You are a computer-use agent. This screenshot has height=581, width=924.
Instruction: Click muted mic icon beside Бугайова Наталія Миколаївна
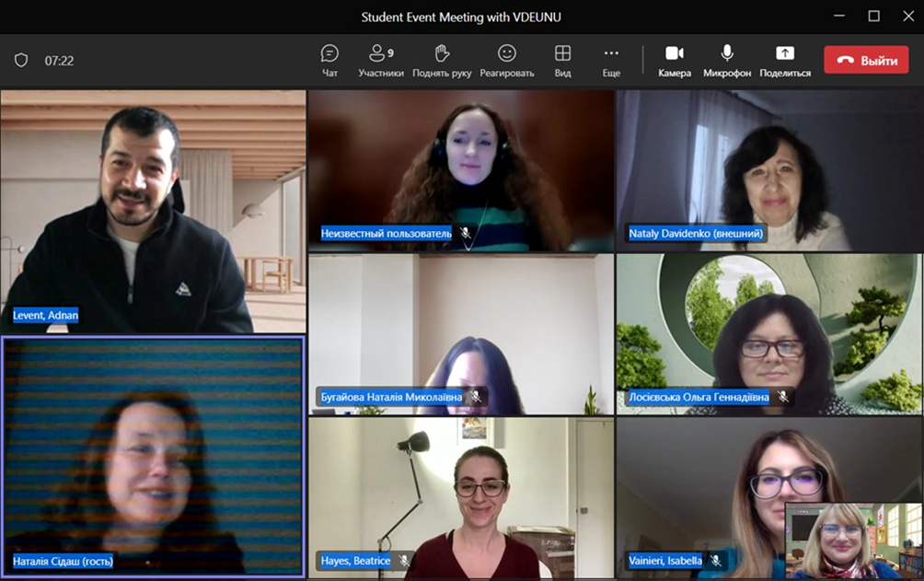476,397
